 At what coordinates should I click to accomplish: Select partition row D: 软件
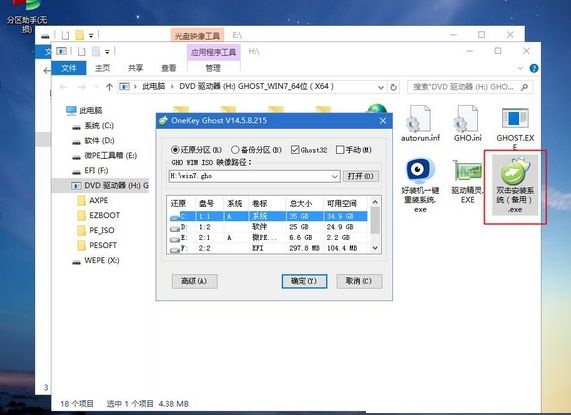point(268,227)
